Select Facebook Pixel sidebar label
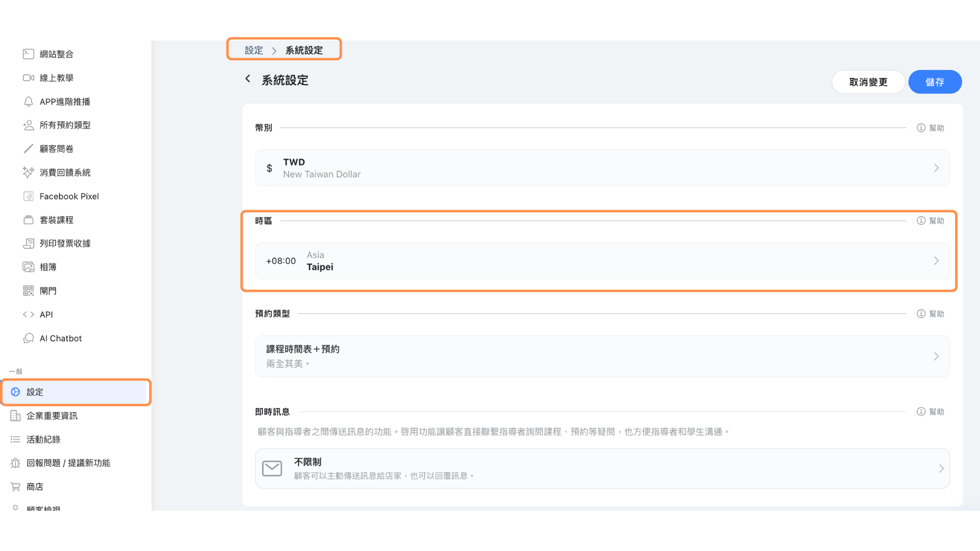Screen dimensions: 980x551 69,196
